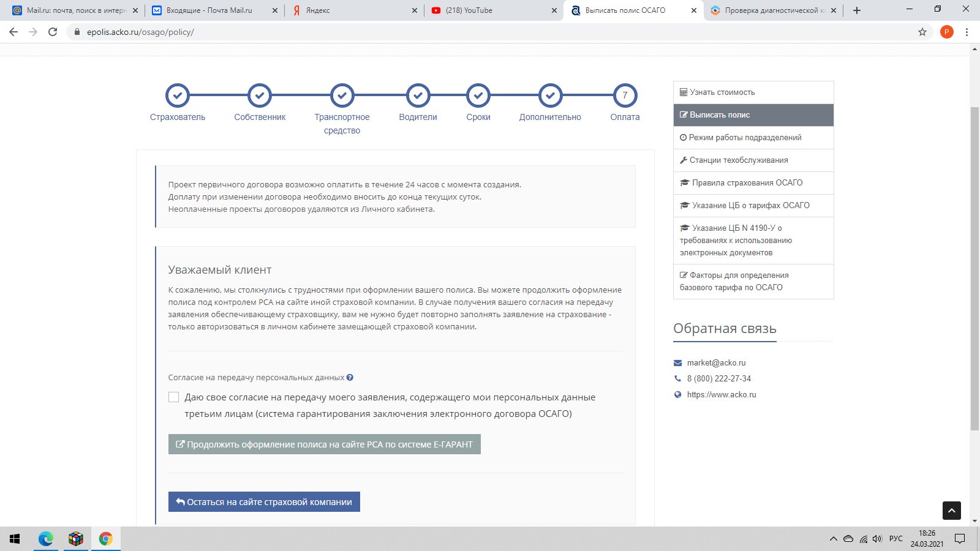Close the Выписать полис ОСАГО tab
This screenshot has width=980, height=551.
coord(694,10)
